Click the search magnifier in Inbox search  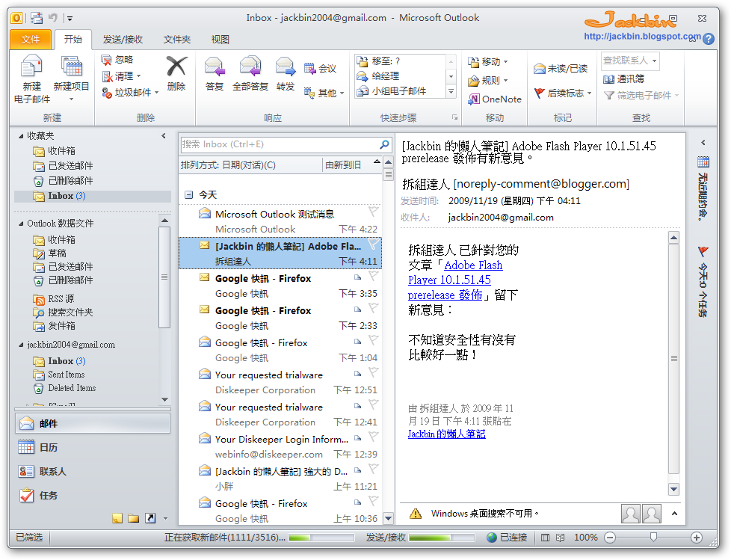pyautogui.click(x=385, y=144)
